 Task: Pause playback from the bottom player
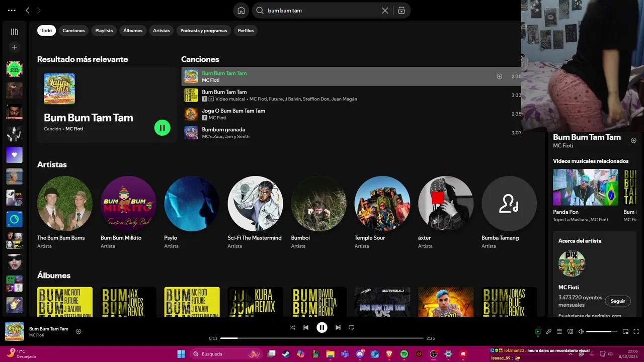click(x=322, y=327)
